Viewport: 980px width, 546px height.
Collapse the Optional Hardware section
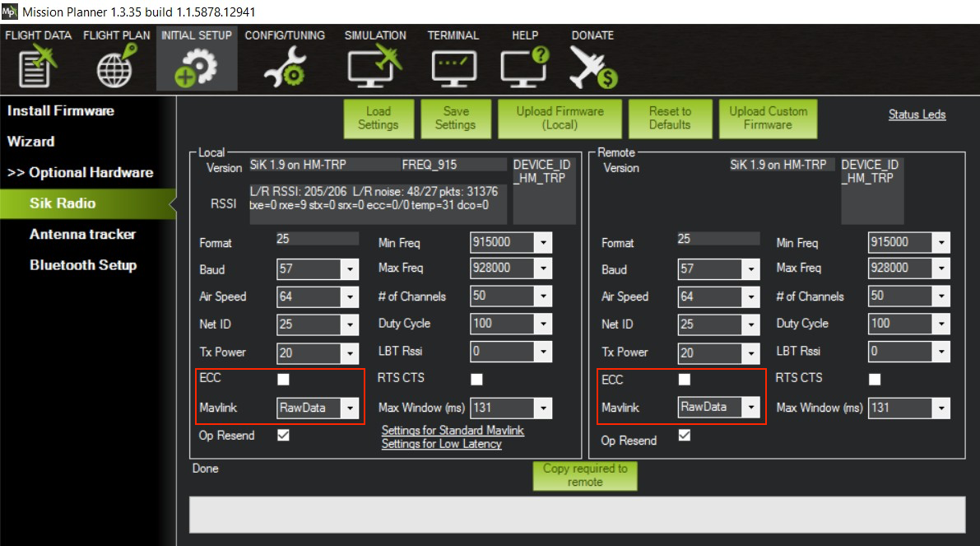(x=80, y=173)
